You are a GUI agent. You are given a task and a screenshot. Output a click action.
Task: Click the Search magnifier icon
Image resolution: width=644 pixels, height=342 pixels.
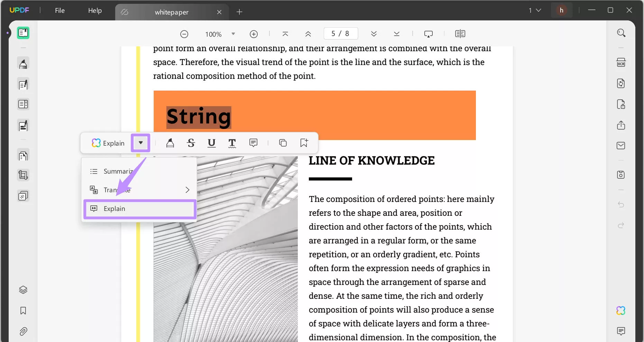[x=621, y=33]
